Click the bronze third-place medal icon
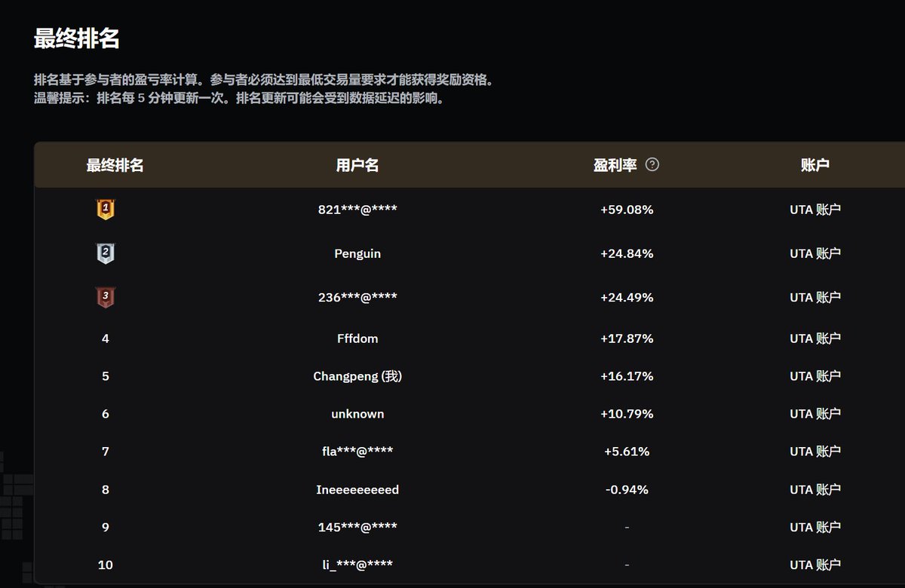This screenshot has width=905, height=588. (106, 297)
